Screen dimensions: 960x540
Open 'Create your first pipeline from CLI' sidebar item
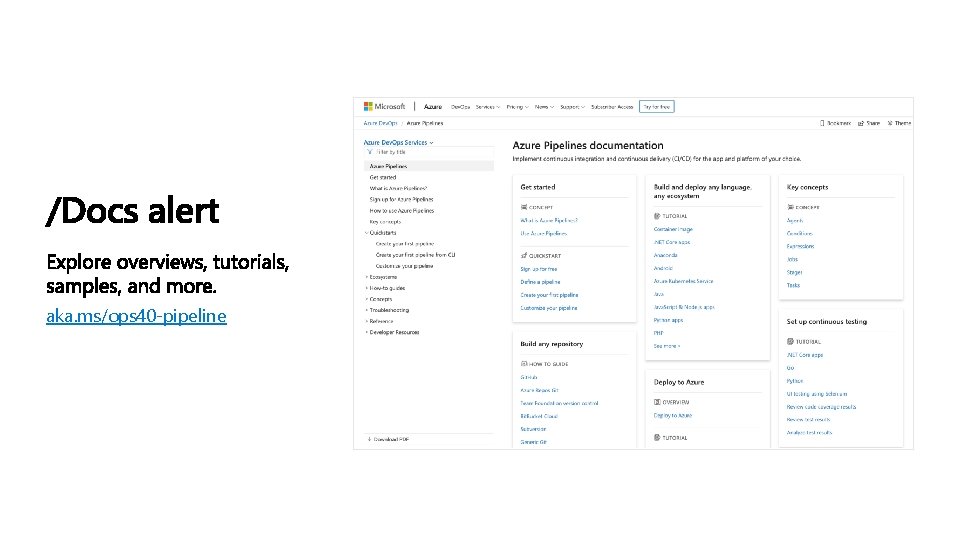tap(415, 255)
